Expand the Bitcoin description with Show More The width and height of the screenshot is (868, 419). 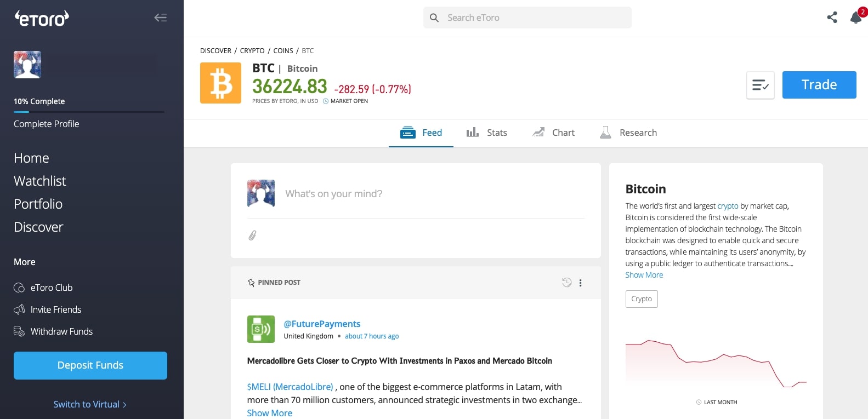(644, 275)
